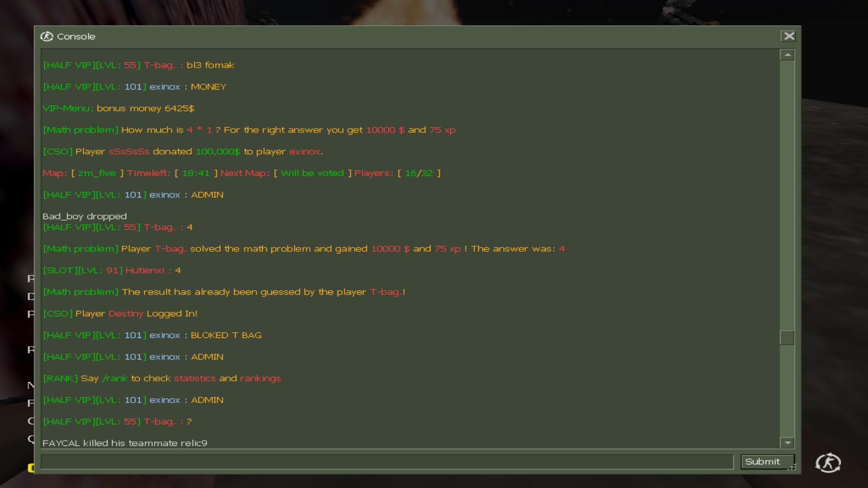Click the console scroll down arrow
Viewport: 868px width, 488px height.
click(x=787, y=443)
